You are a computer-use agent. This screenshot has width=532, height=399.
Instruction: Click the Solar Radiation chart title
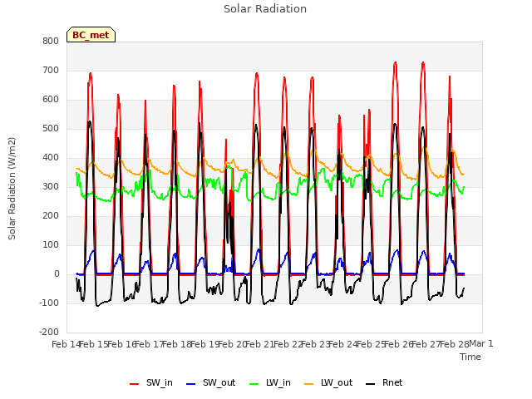(265, 9)
